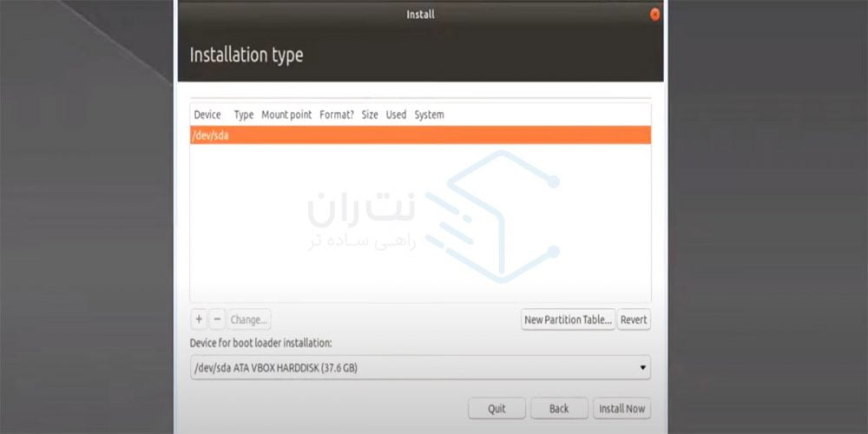
Task: Click Install Now
Action: coord(621,409)
